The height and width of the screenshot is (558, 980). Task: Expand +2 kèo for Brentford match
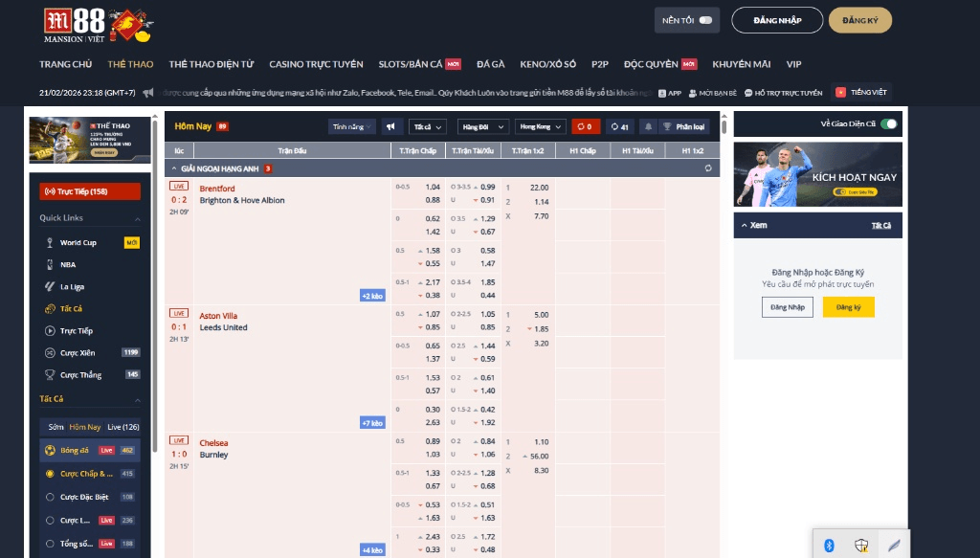click(x=372, y=296)
